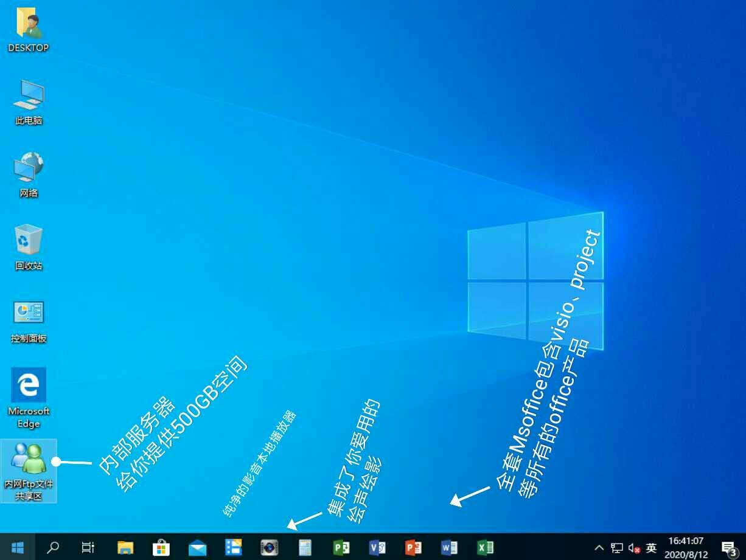Image resolution: width=746 pixels, height=560 pixels.
Task: Open the DESKTOP user folder icon
Action: coord(28,30)
